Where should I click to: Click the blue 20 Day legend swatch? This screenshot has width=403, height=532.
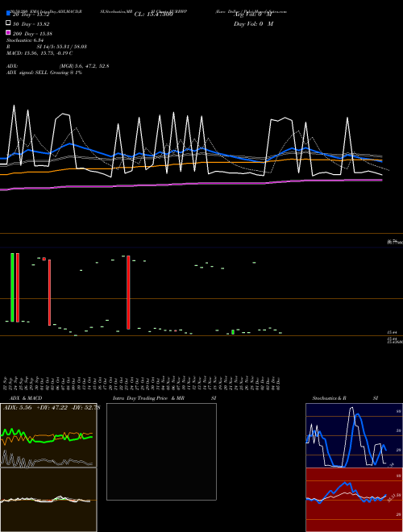coord(8,13)
